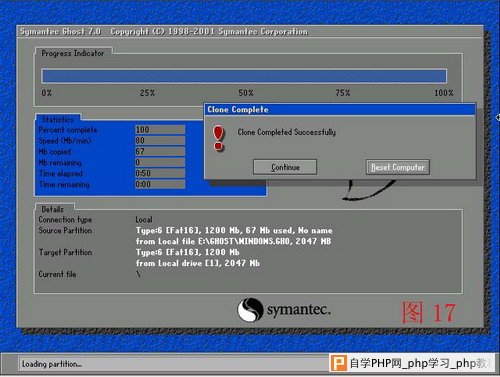The height and width of the screenshot is (377, 500).
Task: Click the Clone Complete dialog title bar
Action: (340, 110)
